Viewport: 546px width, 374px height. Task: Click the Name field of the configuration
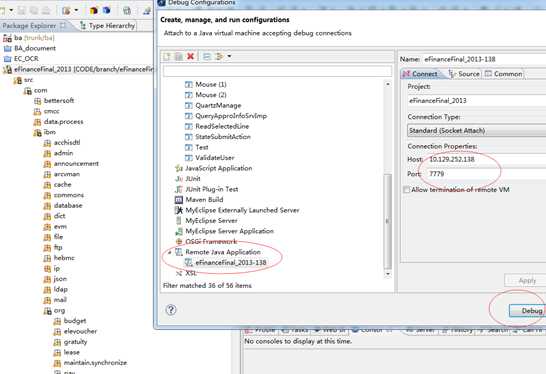click(484, 59)
